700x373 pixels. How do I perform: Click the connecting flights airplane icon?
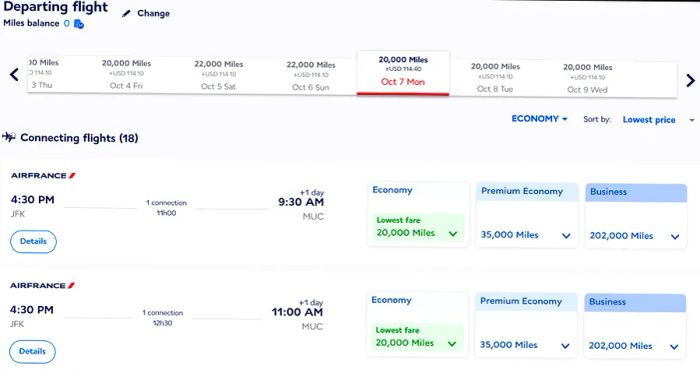[9, 137]
